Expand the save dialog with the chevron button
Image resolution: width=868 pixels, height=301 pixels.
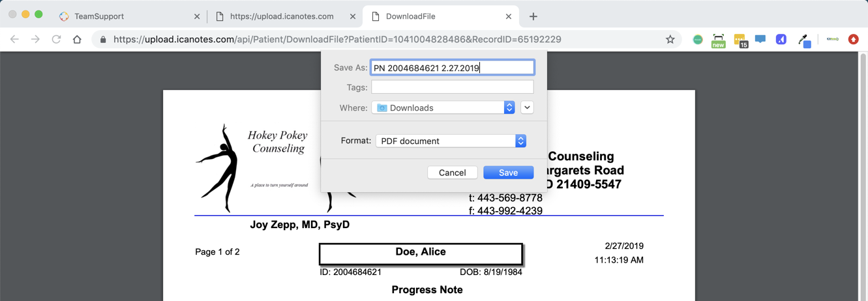tap(527, 107)
